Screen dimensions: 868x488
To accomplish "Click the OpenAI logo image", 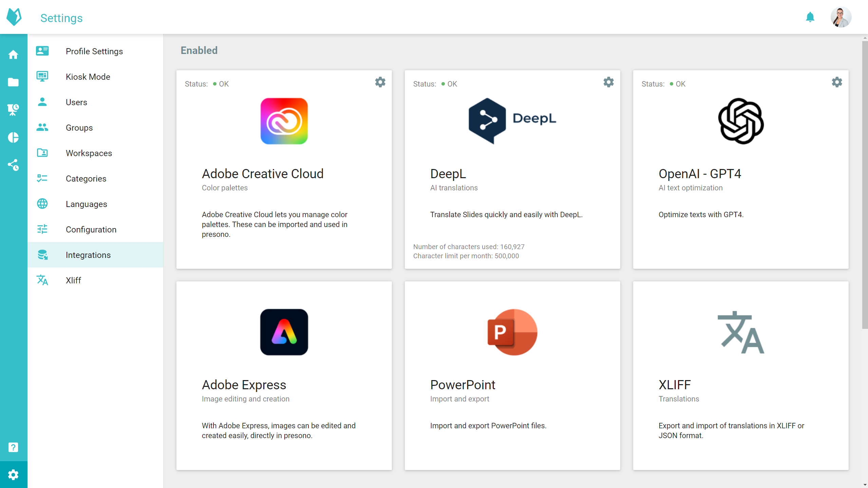I will tap(741, 121).
